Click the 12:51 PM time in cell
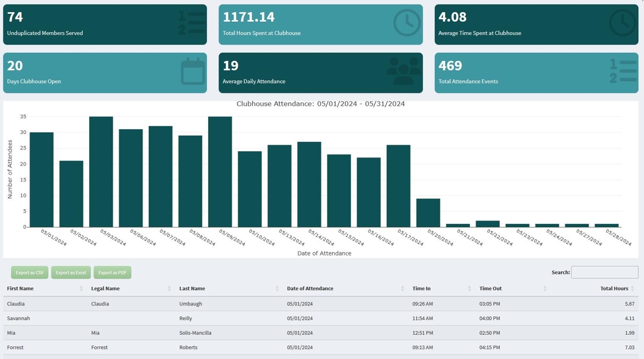This screenshot has width=644, height=359. 423,333
